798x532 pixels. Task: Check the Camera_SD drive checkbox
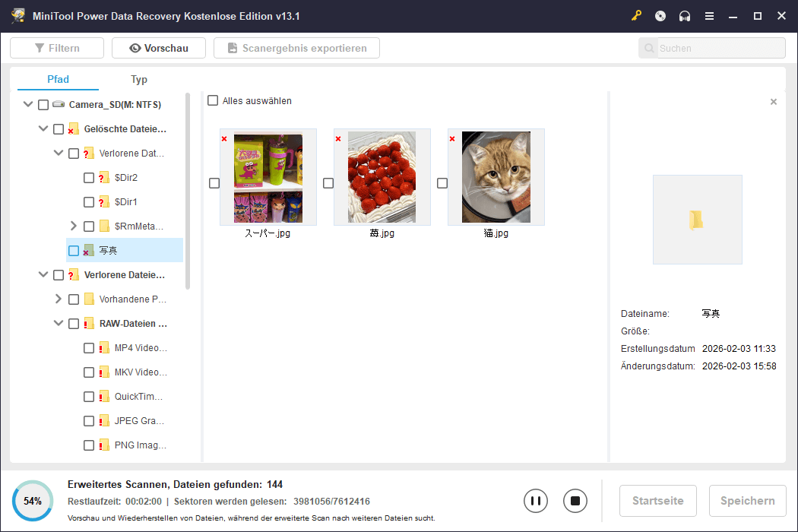[x=43, y=105]
